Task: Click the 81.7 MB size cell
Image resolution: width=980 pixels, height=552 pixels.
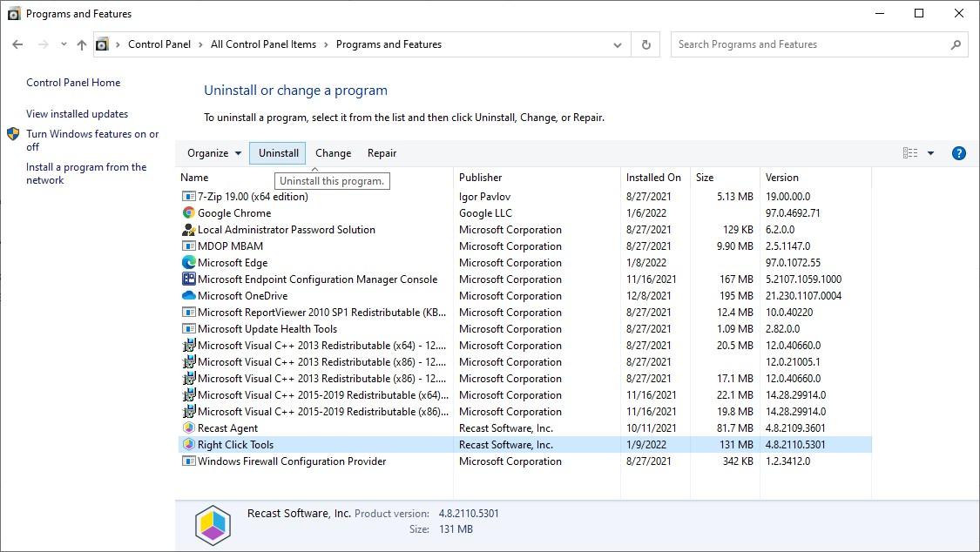Action: 735,427
